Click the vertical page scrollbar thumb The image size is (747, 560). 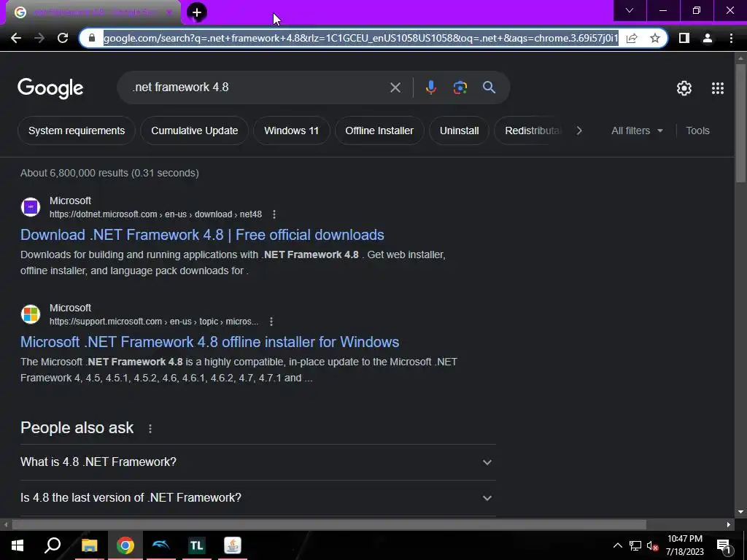pos(740,122)
